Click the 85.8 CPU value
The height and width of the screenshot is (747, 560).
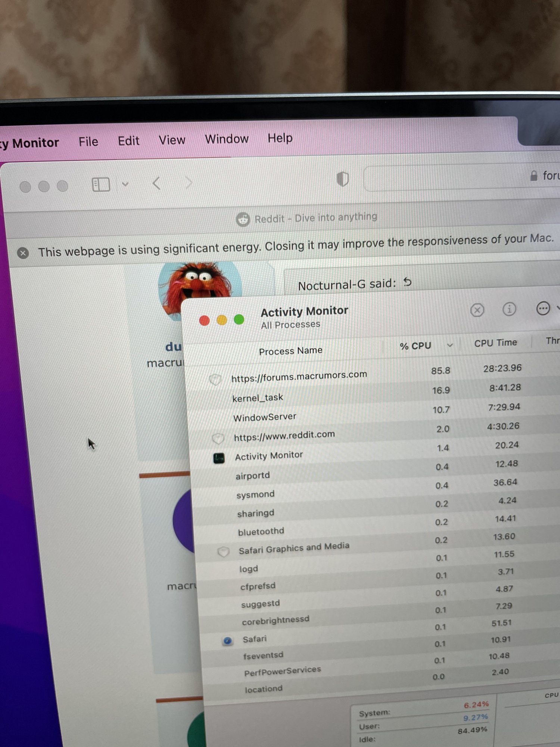[x=441, y=371]
